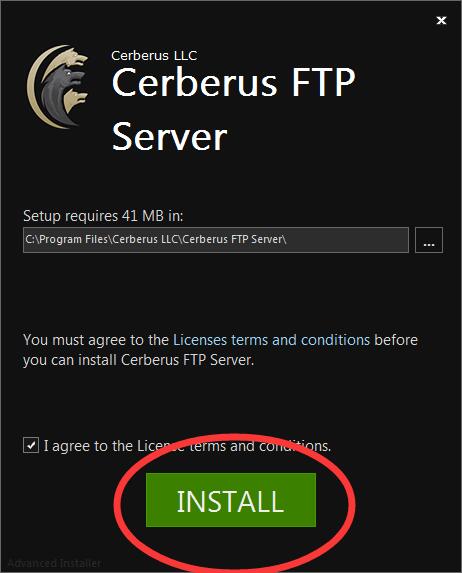Open the Licenses terms and conditions link
The width and height of the screenshot is (462, 573).
coord(271,340)
